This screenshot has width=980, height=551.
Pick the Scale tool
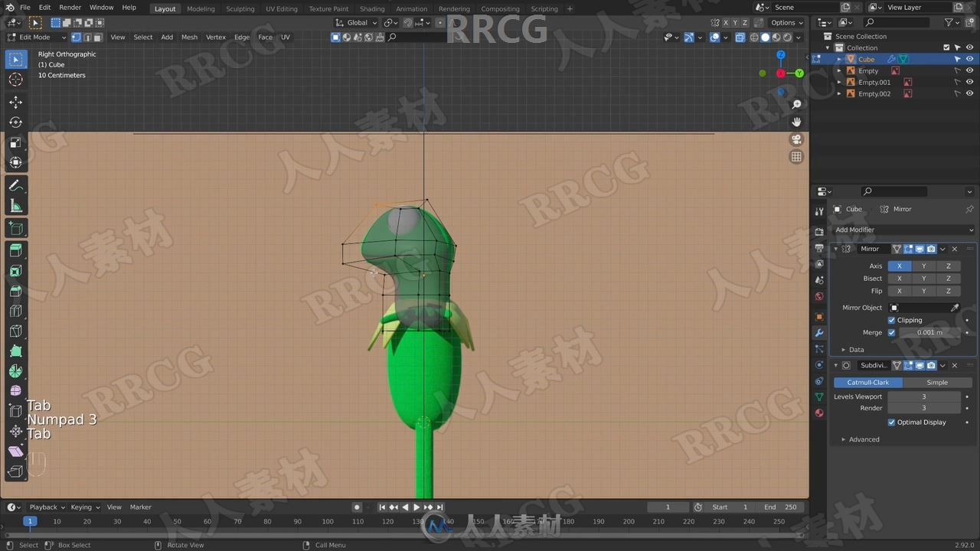point(15,142)
